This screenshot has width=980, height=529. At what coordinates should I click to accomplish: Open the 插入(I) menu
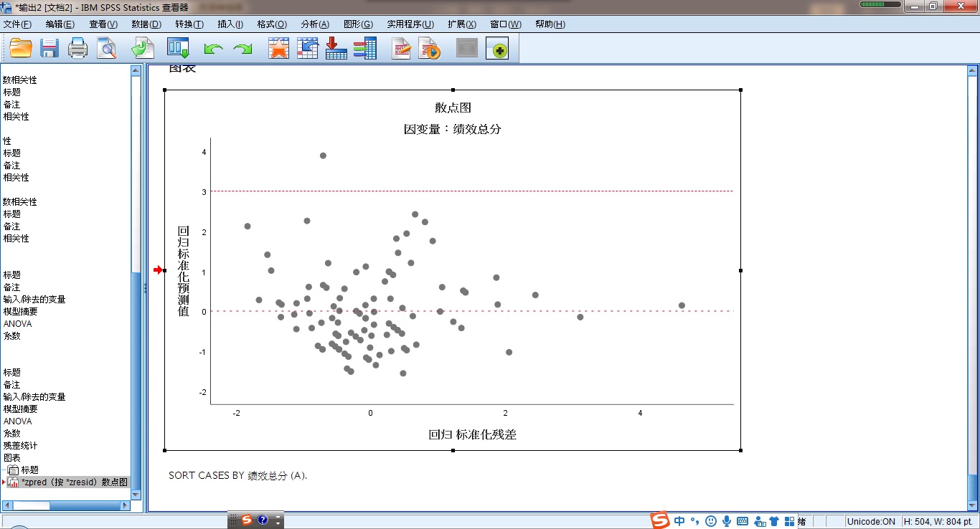point(231,24)
